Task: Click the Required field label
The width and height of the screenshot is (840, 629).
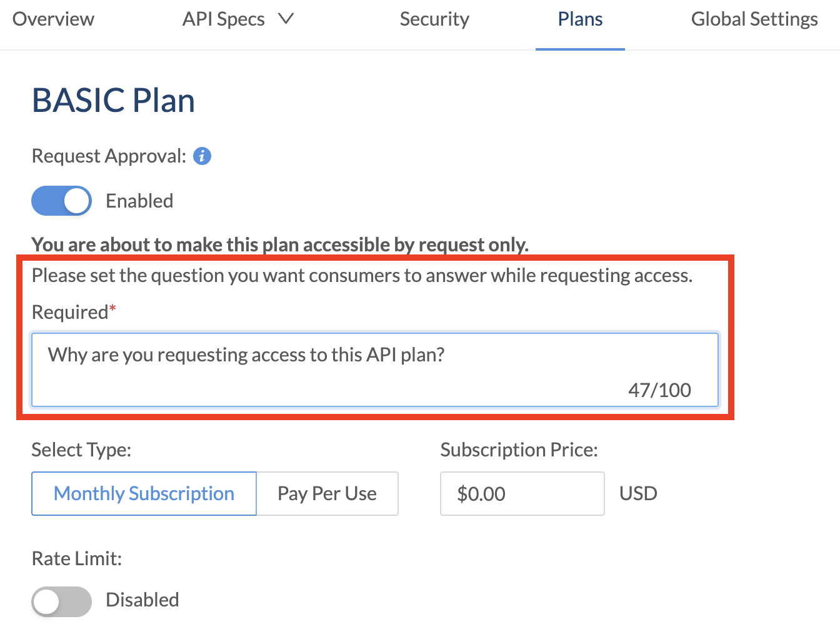Action: click(70, 312)
